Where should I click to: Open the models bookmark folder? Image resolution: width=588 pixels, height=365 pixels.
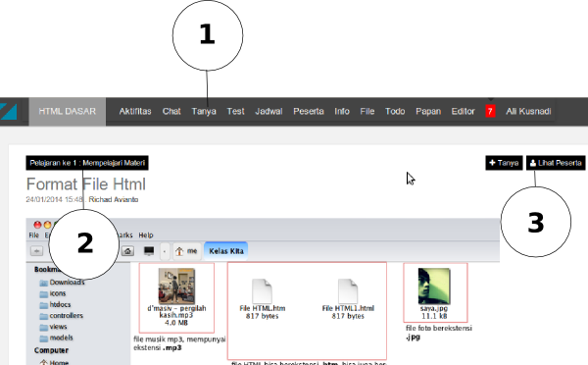56,338
